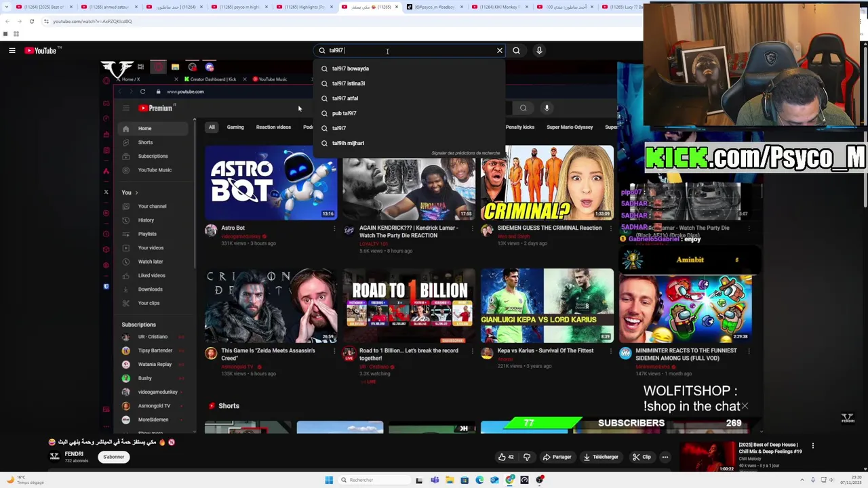The image size is (868, 488).
Task: Select the 'Penalty kicks' filter chip
Action: click(x=520, y=127)
